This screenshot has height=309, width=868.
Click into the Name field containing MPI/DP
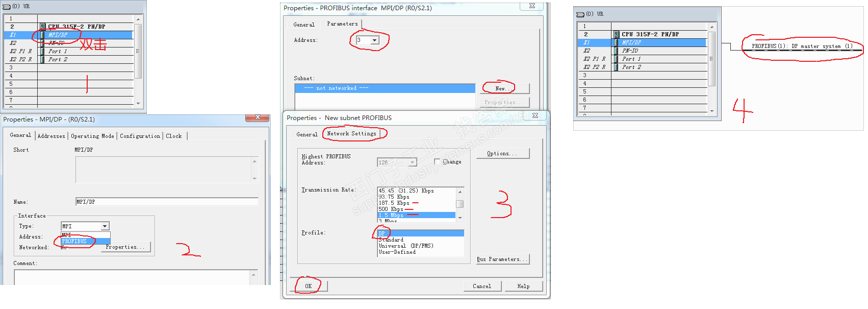pos(167,202)
